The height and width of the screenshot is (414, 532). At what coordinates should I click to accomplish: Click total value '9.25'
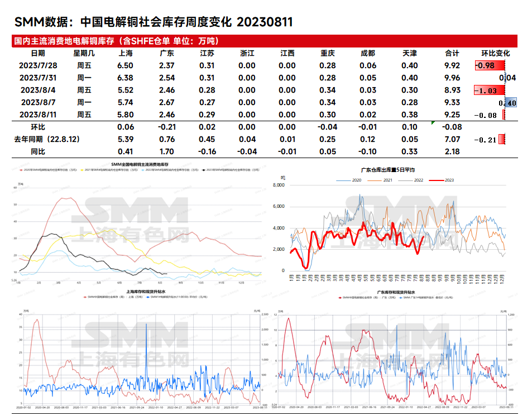(x=452, y=115)
